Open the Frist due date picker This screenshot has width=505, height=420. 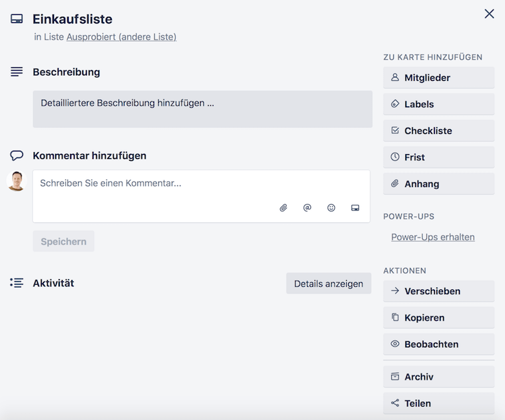click(x=438, y=157)
